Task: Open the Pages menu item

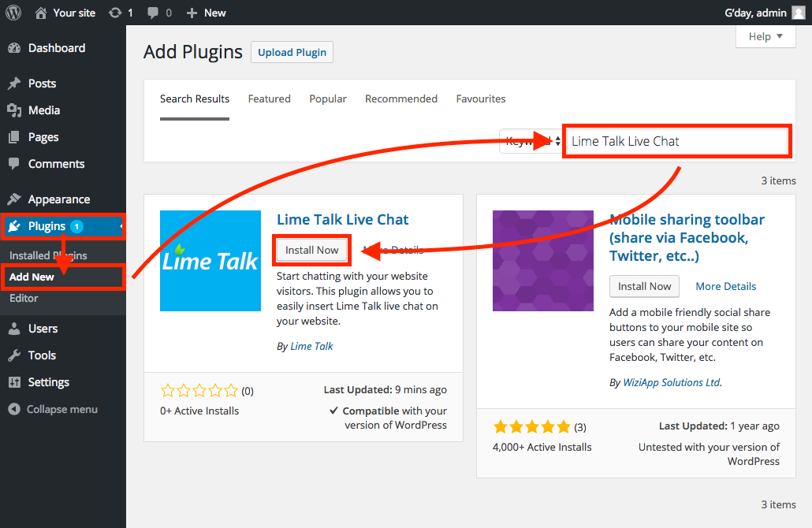Action: (x=43, y=137)
